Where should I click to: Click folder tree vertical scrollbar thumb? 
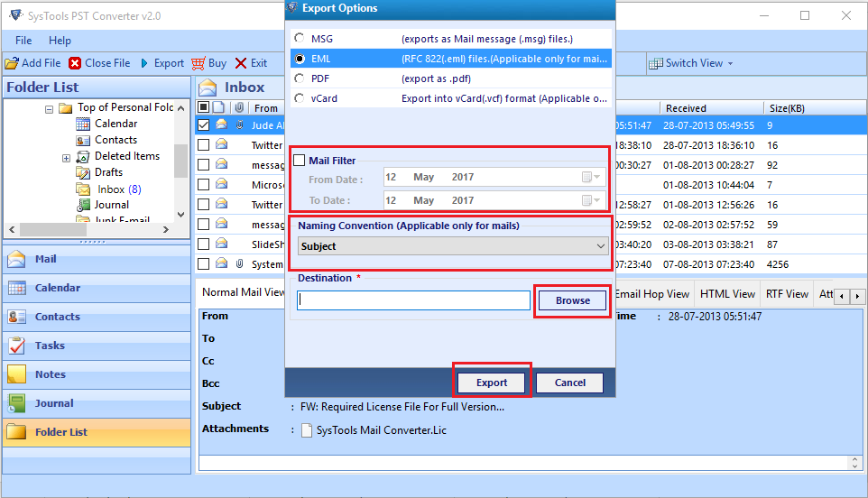[x=181, y=161]
